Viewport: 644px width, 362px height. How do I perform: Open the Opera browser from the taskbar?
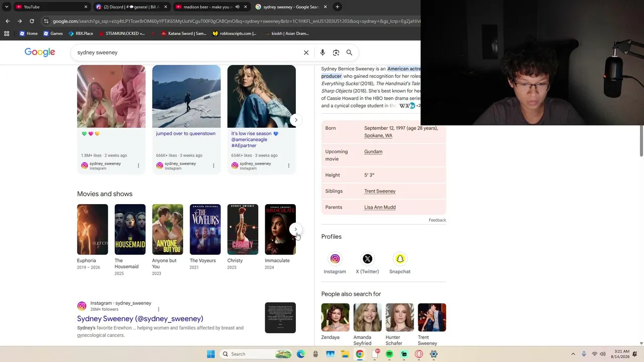419,354
